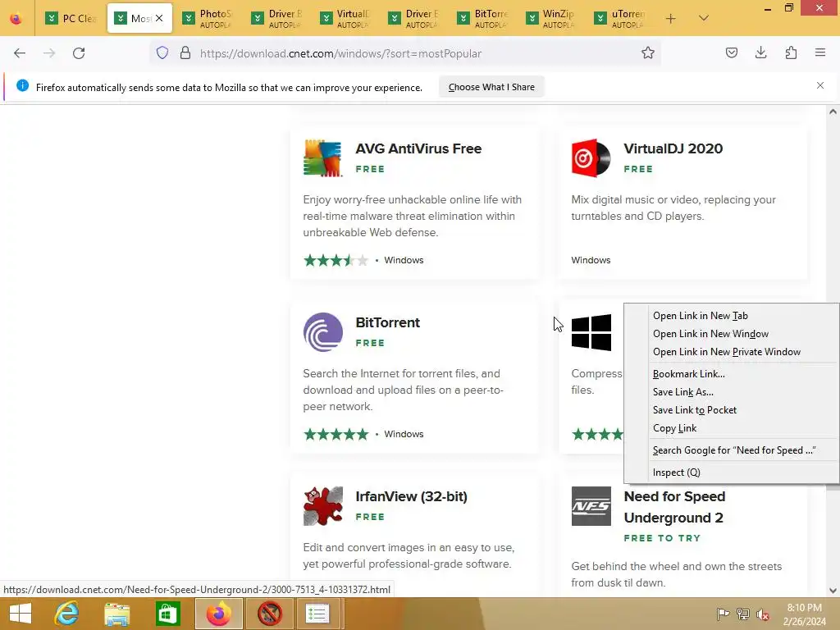Click the black Windows logo app icon
This screenshot has width=840, height=630.
pyautogui.click(x=591, y=332)
